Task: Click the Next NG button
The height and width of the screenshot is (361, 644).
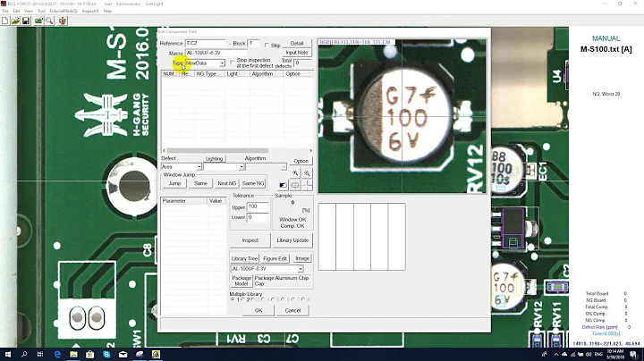Action: [x=226, y=183]
